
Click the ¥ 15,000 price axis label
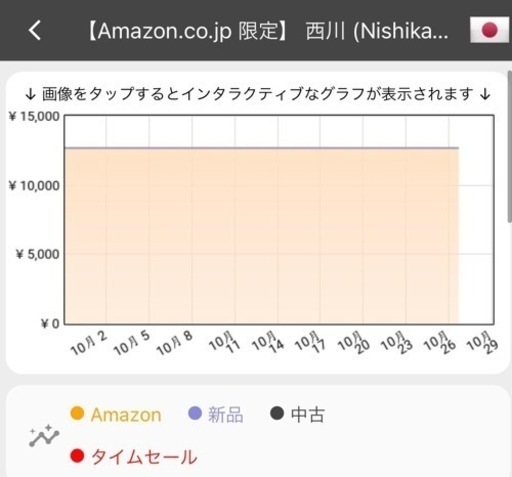pos(34,116)
